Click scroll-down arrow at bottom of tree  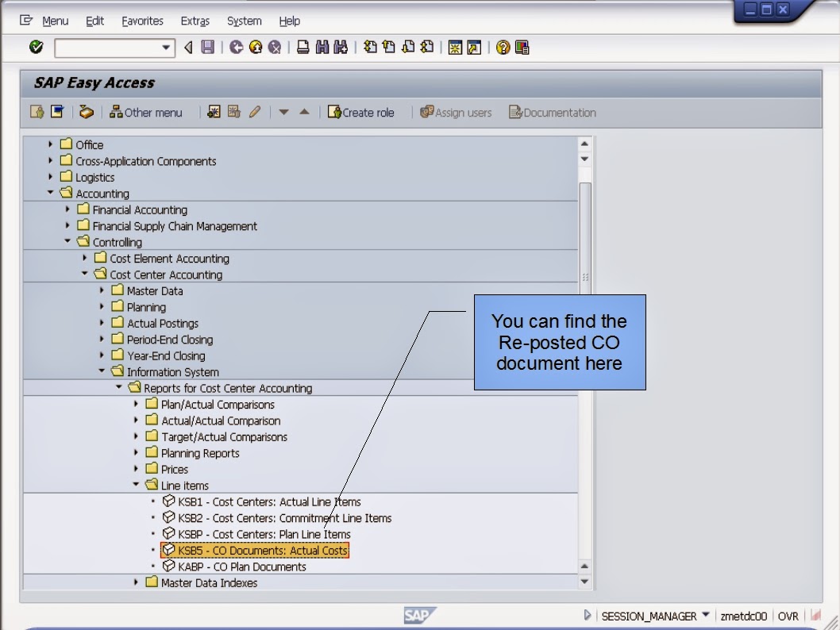pos(584,582)
